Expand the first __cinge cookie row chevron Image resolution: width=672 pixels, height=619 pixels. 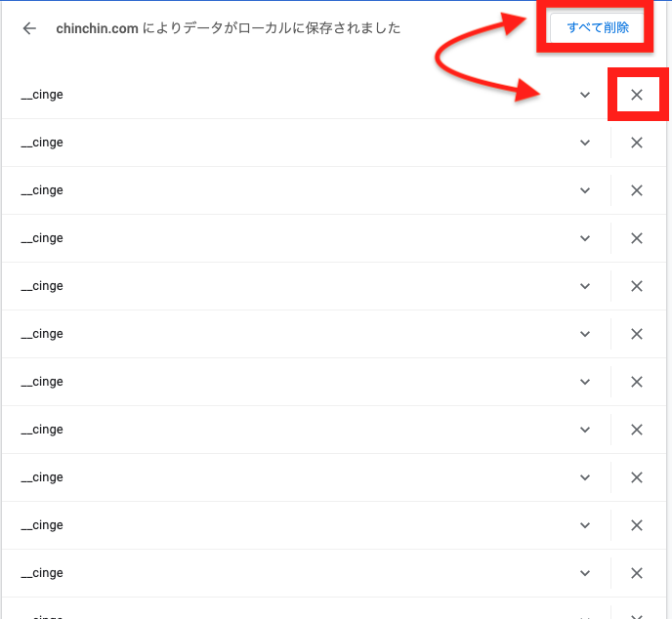585,95
